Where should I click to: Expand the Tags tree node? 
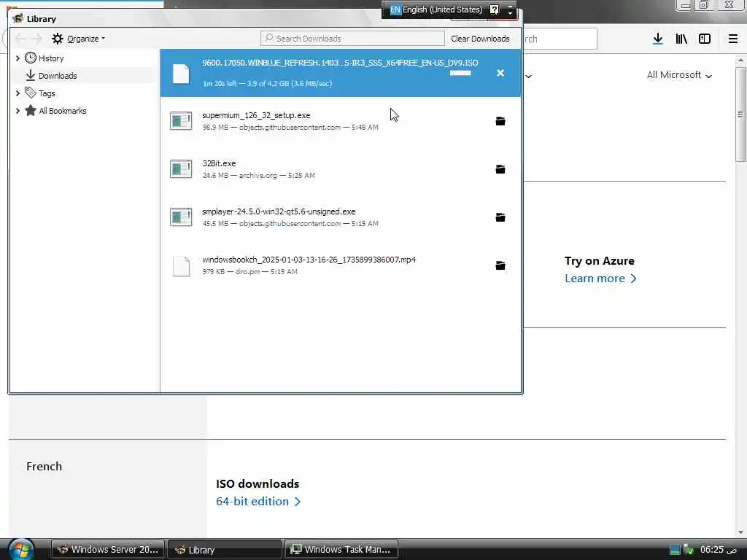tap(18, 93)
